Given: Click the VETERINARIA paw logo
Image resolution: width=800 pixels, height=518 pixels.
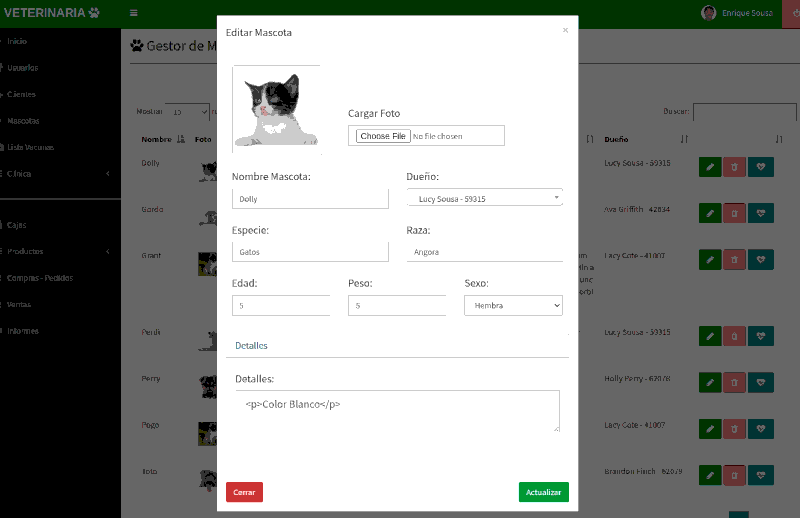Looking at the screenshot, I should 52,13.
